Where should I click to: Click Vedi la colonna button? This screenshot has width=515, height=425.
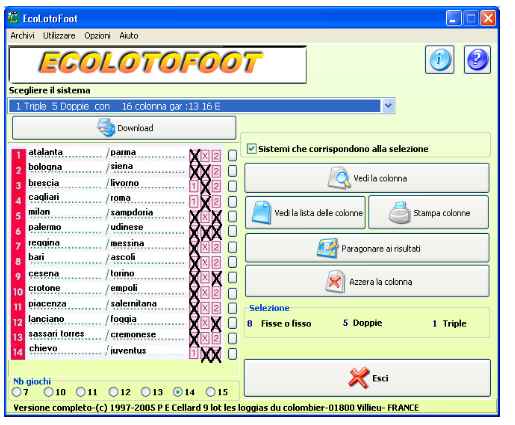(x=367, y=178)
